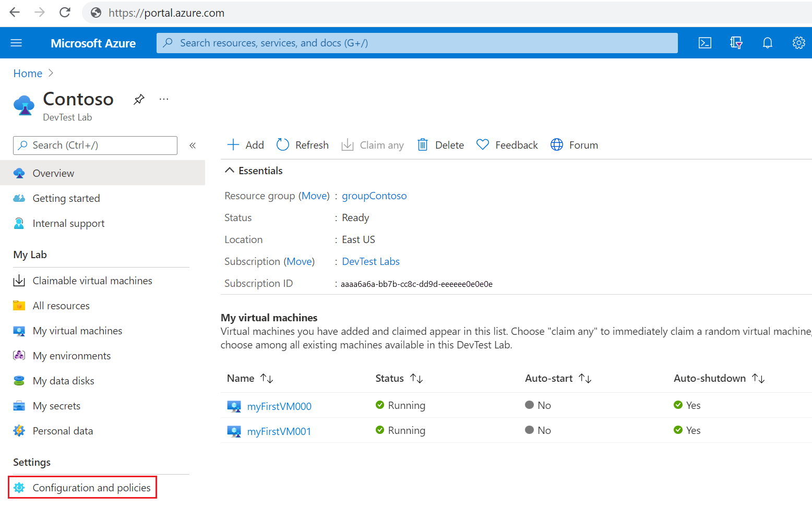Click the Microsoft Azure logo text
The height and width of the screenshot is (520, 812).
point(93,43)
